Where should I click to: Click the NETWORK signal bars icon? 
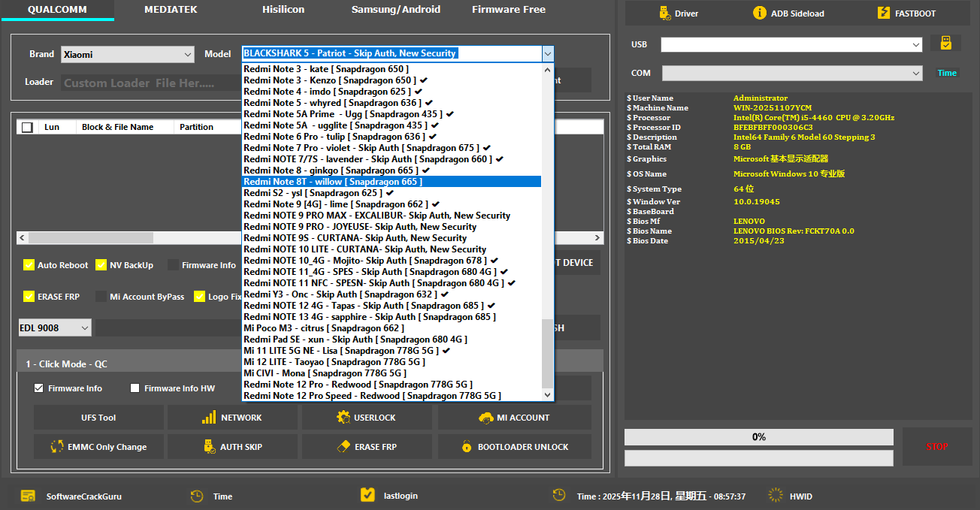[209, 417]
